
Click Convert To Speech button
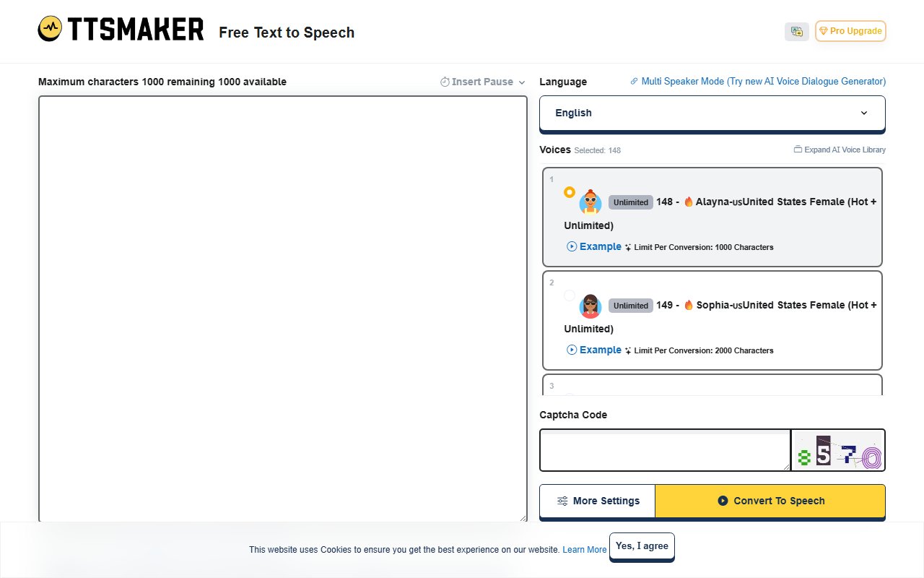770,501
